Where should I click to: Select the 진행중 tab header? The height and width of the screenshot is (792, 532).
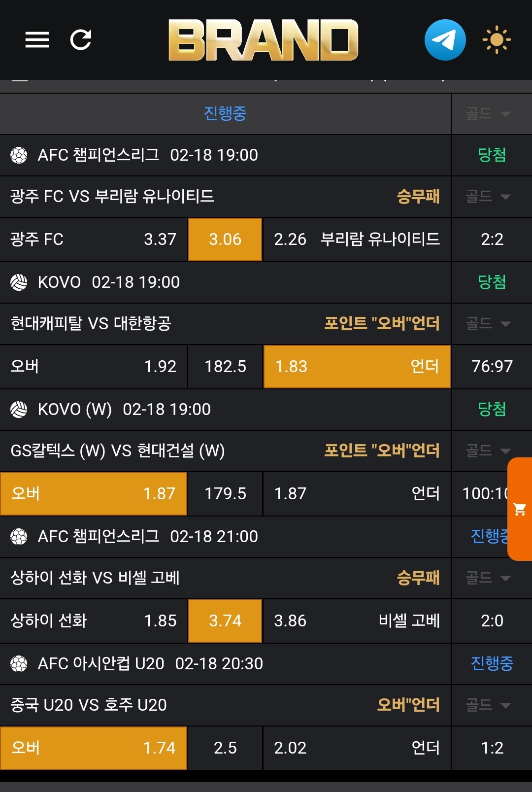click(x=225, y=114)
